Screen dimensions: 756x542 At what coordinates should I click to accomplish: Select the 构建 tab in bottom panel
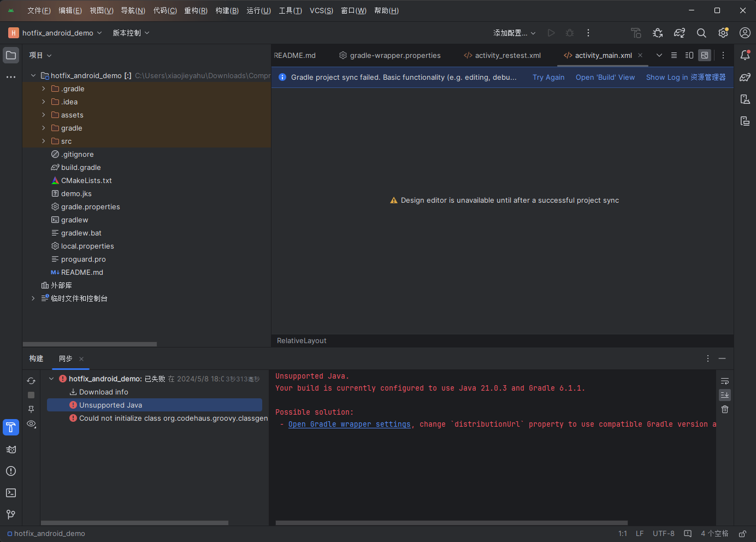tap(37, 358)
